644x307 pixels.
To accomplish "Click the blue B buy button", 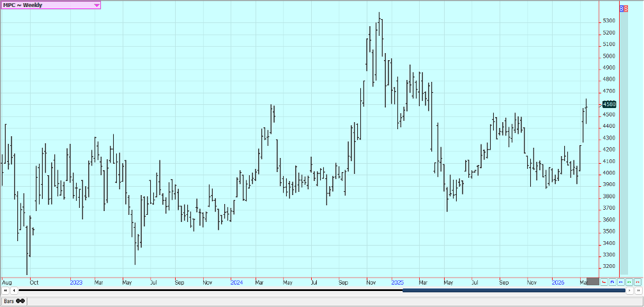I will click(x=622, y=9).
